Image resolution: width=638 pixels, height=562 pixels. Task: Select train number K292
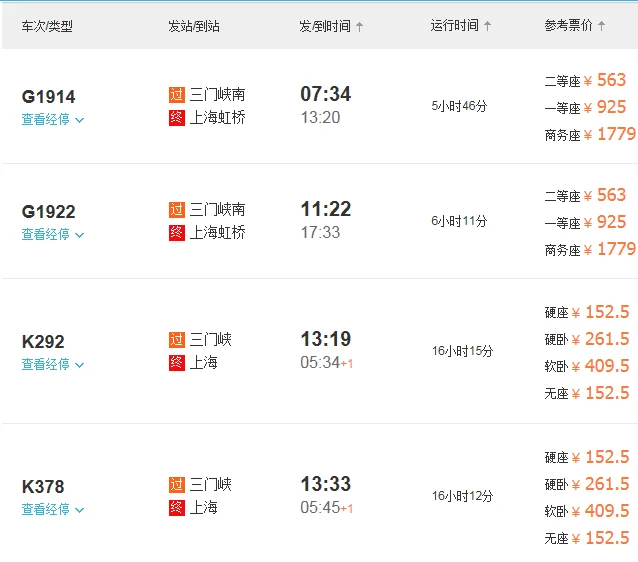click(x=43, y=342)
